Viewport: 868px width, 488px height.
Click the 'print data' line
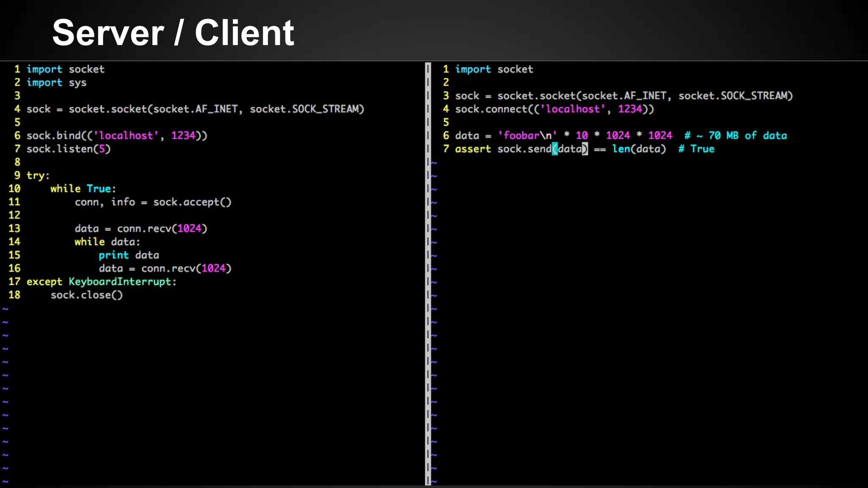pyautogui.click(x=129, y=255)
